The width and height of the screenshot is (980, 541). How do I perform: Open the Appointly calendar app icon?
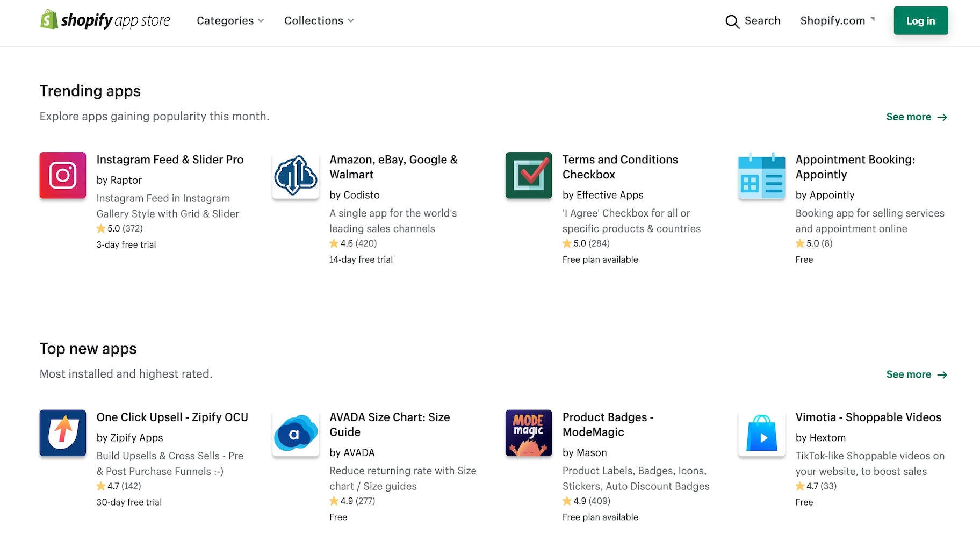pos(761,175)
